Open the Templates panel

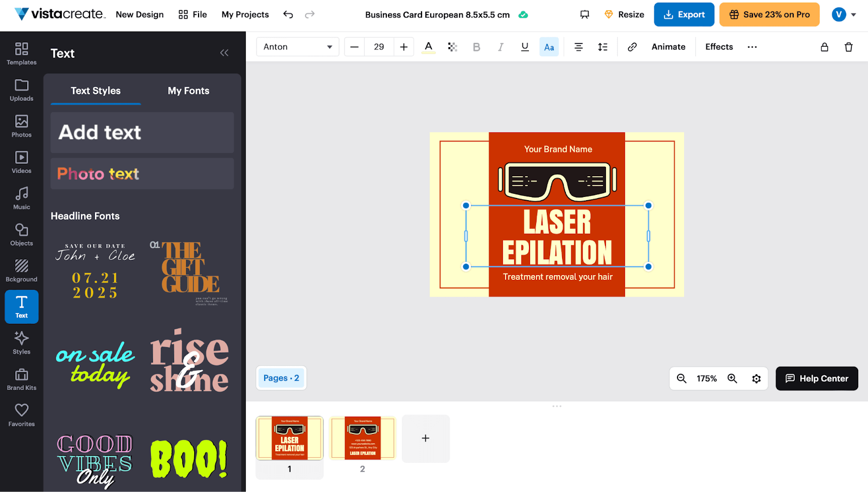point(21,54)
